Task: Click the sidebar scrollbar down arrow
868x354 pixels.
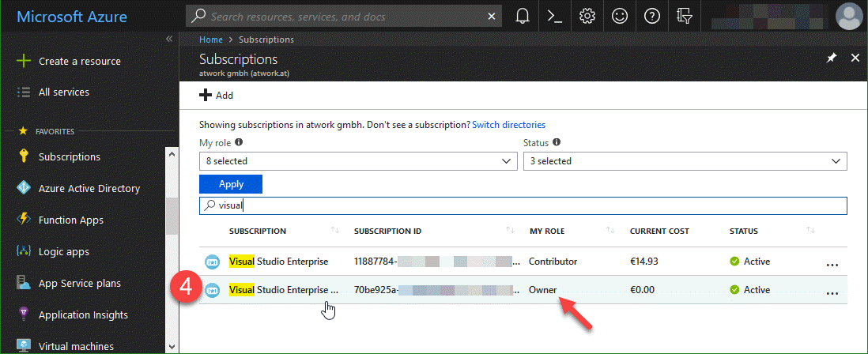Action: click(x=171, y=347)
